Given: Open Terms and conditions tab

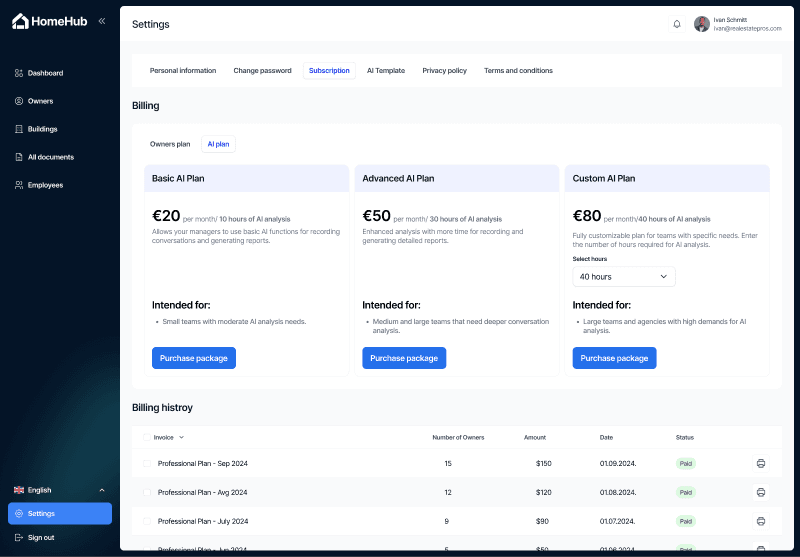Looking at the screenshot, I should [x=518, y=70].
